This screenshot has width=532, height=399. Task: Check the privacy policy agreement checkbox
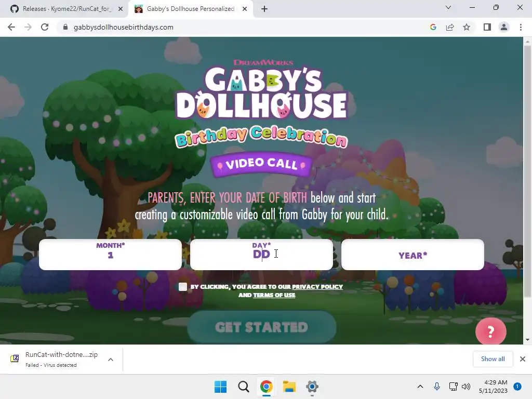[183, 287]
